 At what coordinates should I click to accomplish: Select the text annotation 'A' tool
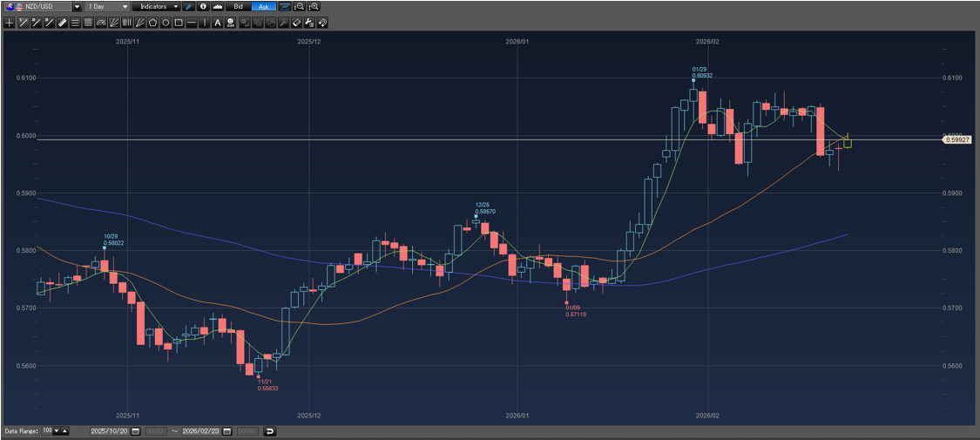217,23
